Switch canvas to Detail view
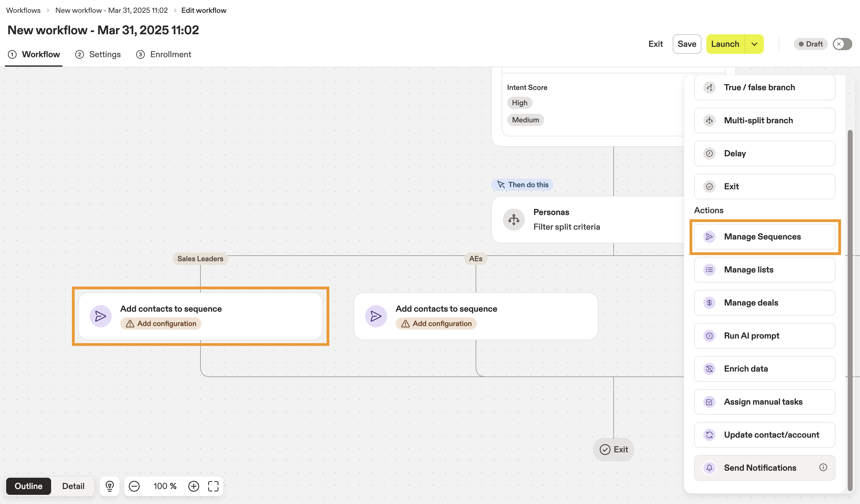The image size is (860, 504). click(x=73, y=486)
